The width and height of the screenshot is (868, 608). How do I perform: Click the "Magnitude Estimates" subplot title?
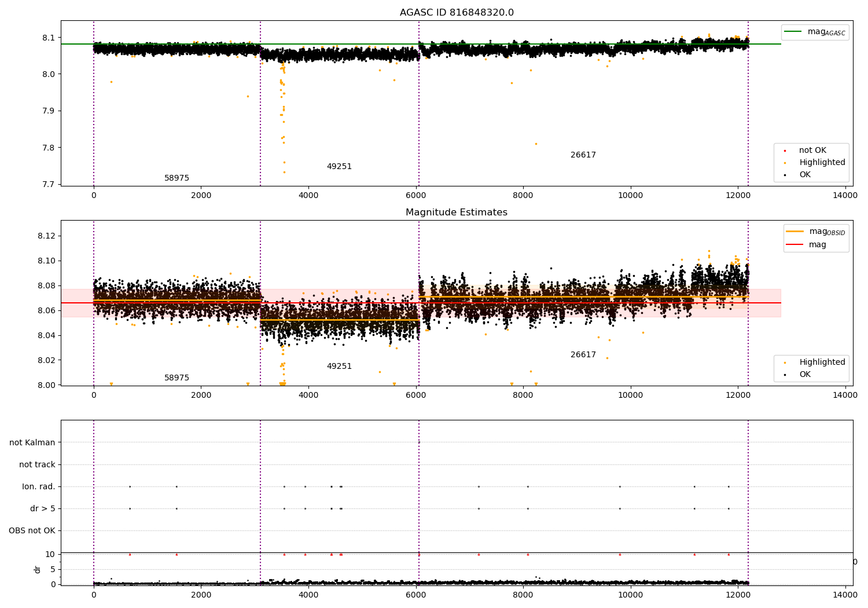(x=457, y=213)
